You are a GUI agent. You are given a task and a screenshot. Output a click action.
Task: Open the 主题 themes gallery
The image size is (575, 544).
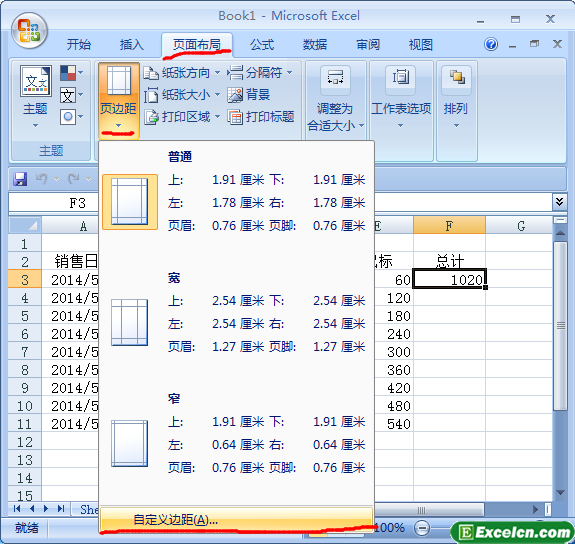pos(35,97)
